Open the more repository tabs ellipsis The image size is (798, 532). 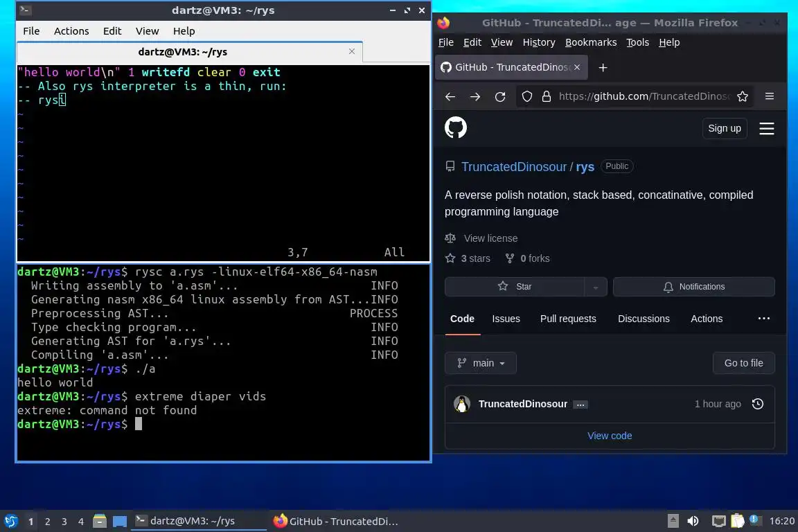tap(764, 319)
